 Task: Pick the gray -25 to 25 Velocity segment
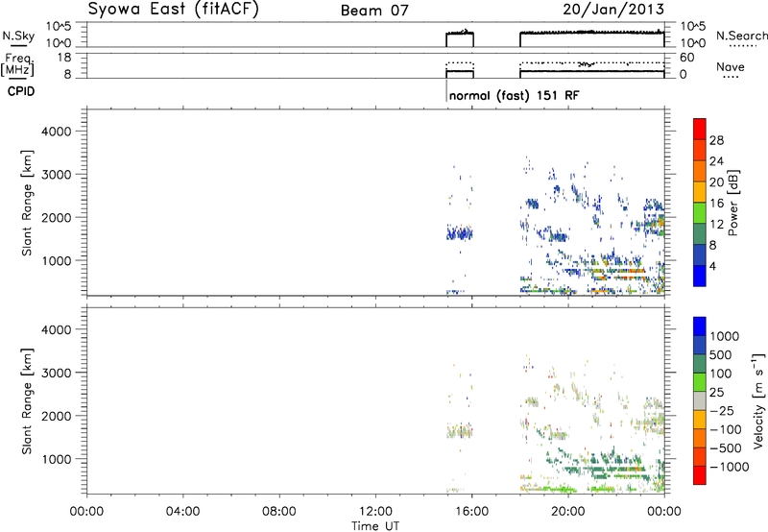pyautogui.click(x=700, y=400)
